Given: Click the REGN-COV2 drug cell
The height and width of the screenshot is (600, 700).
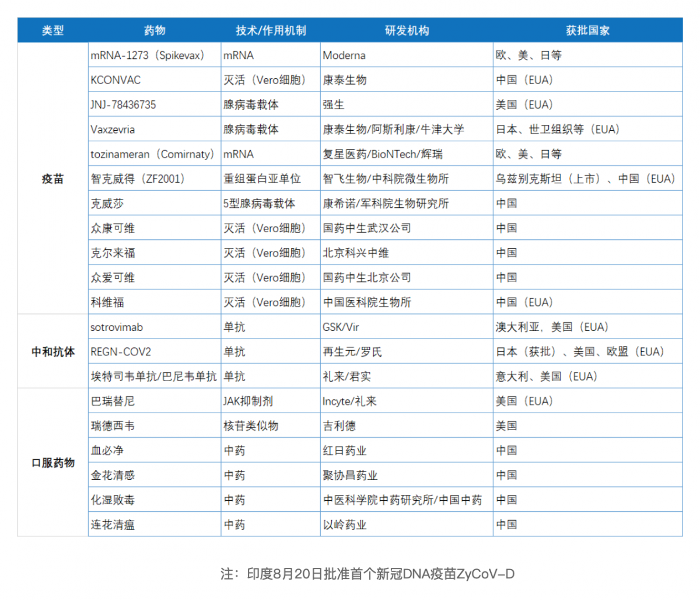Looking at the screenshot, I should (155, 351).
